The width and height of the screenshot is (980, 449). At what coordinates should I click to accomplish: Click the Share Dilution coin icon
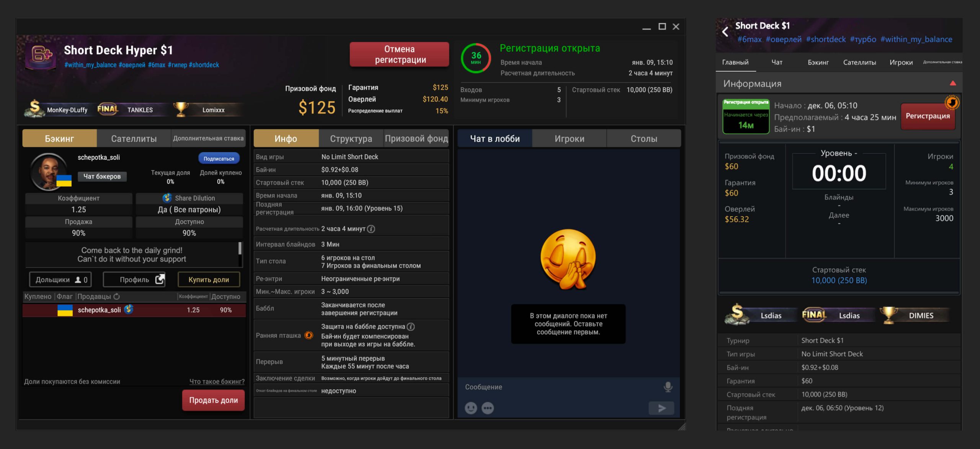(167, 198)
